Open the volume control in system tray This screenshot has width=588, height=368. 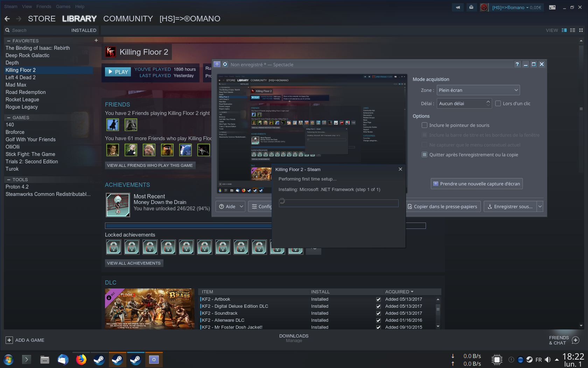tap(548, 360)
